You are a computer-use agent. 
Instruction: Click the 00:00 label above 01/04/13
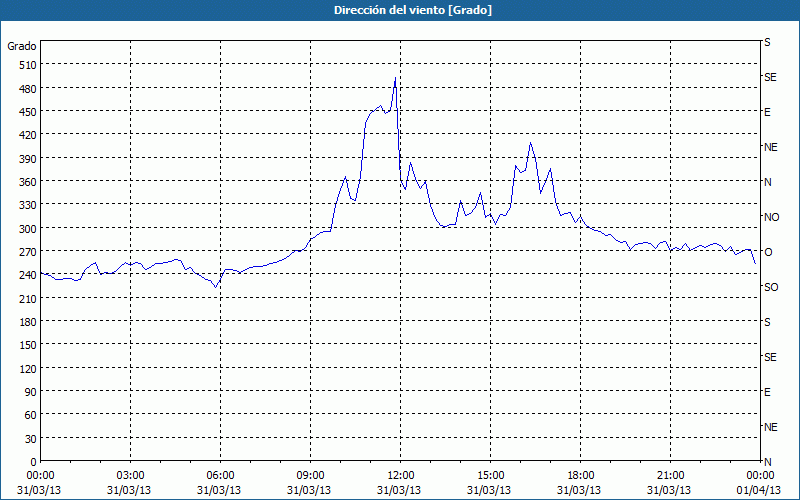coord(760,476)
